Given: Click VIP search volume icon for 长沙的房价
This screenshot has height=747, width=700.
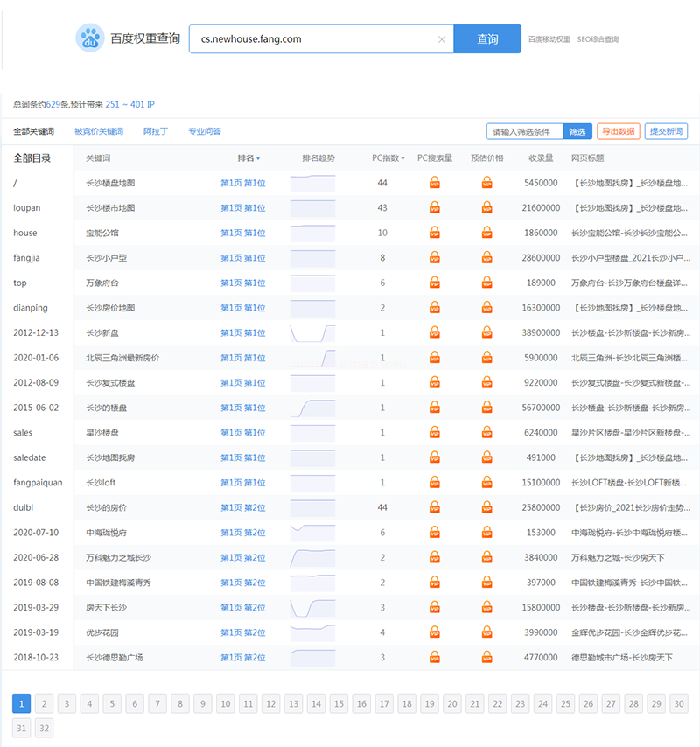Looking at the screenshot, I should pos(435,507).
